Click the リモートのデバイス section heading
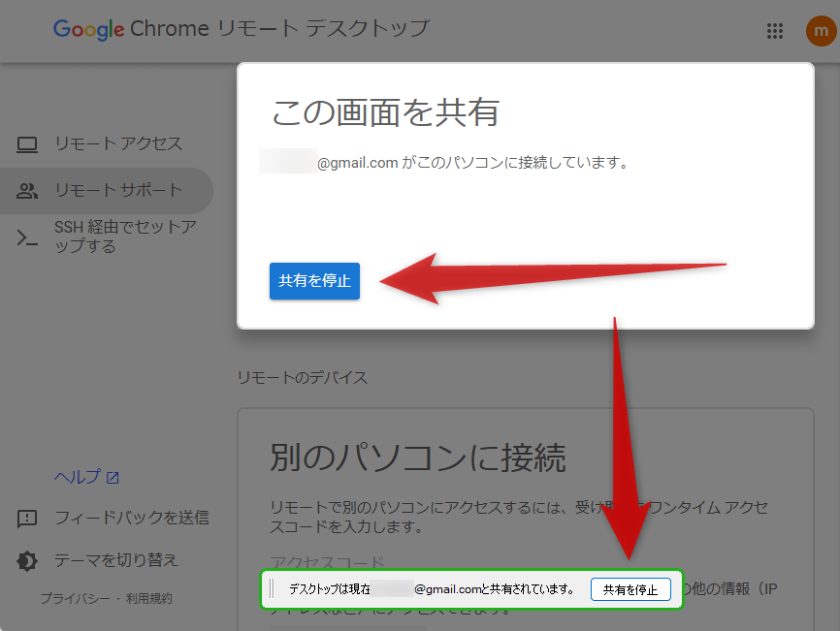Viewport: 840px width, 631px height. (302, 378)
